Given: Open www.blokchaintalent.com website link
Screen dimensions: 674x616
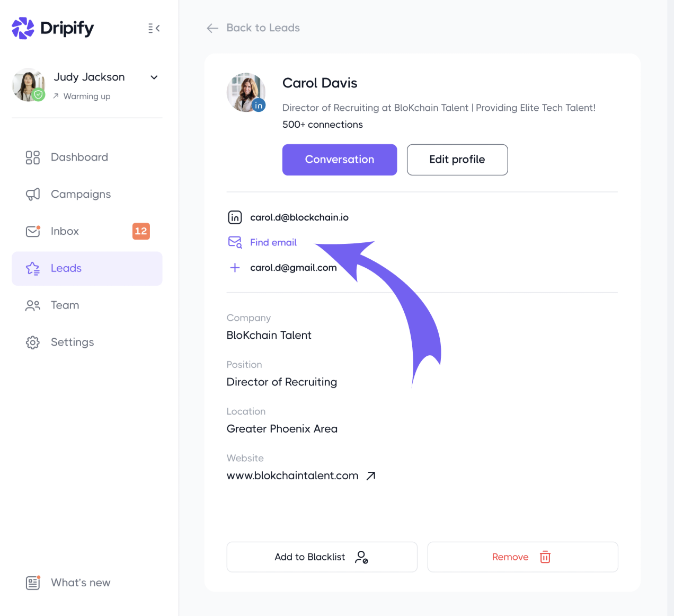Looking at the screenshot, I should tap(292, 476).
